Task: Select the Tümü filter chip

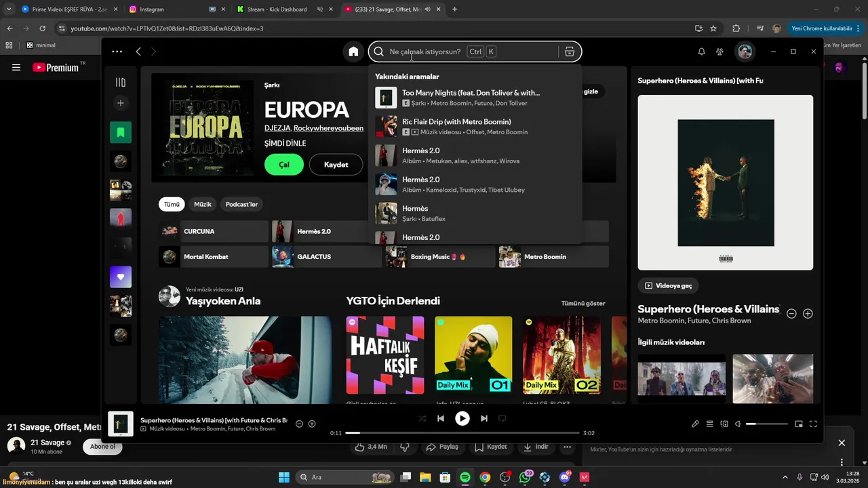Action: click(x=172, y=204)
